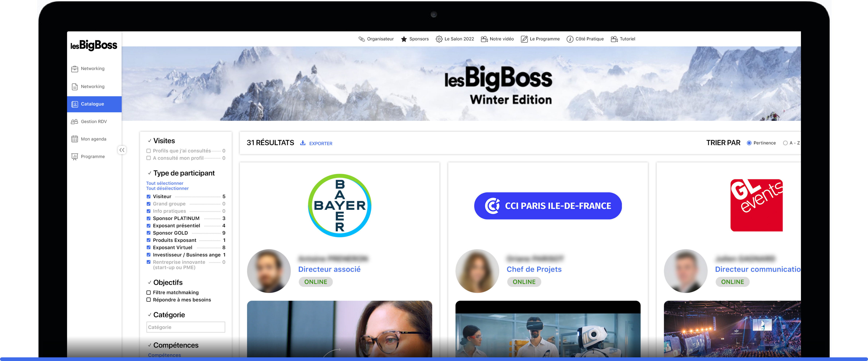Click the Mon agenda calendar icon

[x=75, y=139]
